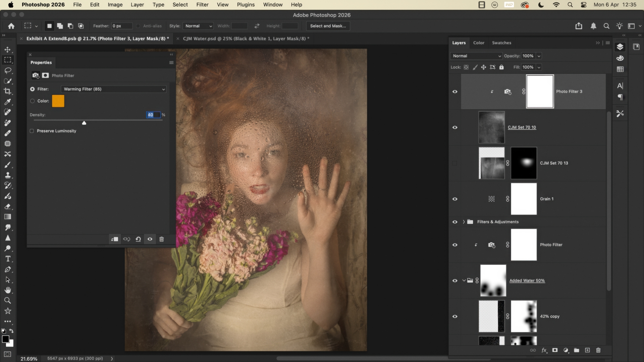Screen dimensions: 644x362
Task: Select the Horizontal Type tool
Action: (x=8, y=259)
